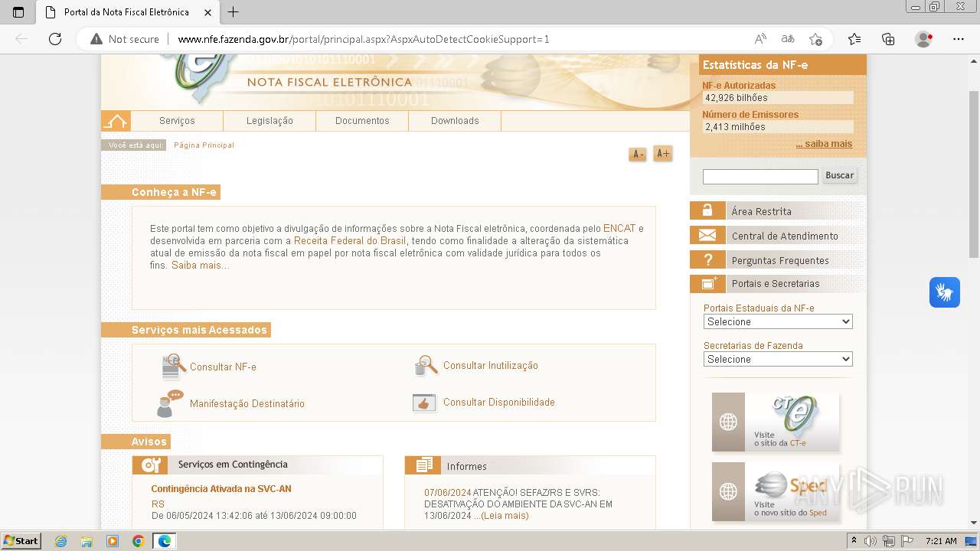Open the Downloads menu

[455, 121]
